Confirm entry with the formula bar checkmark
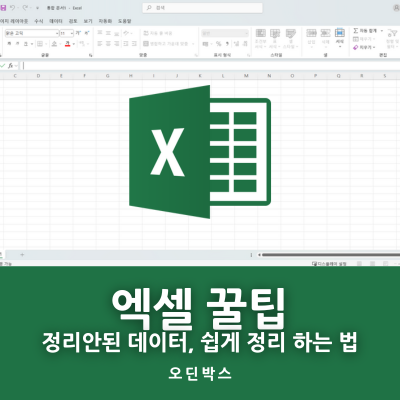The height and width of the screenshot is (400, 400). click(3, 66)
